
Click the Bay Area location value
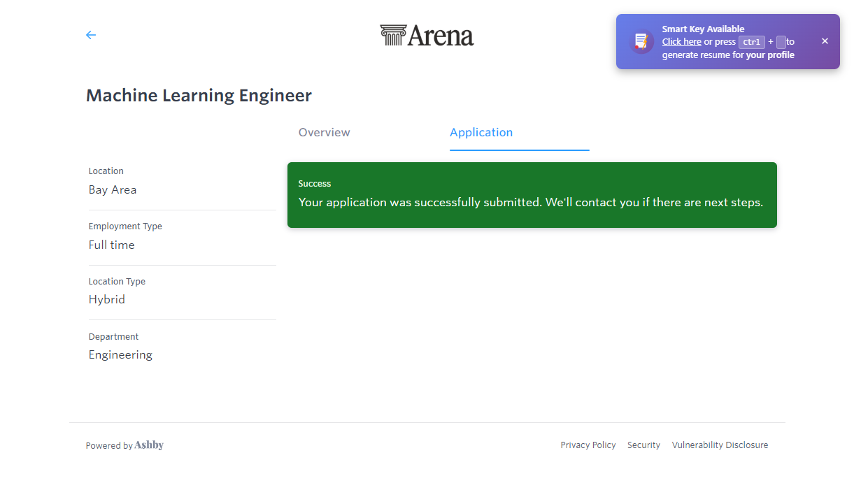pos(113,190)
